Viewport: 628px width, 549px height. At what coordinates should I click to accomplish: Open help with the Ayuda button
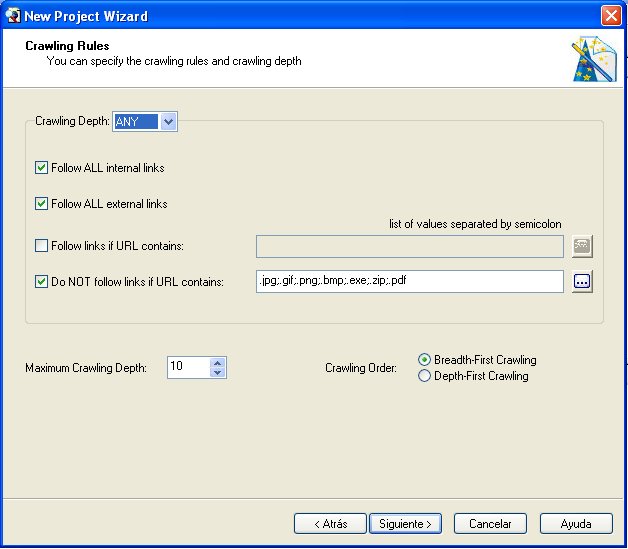point(576,524)
